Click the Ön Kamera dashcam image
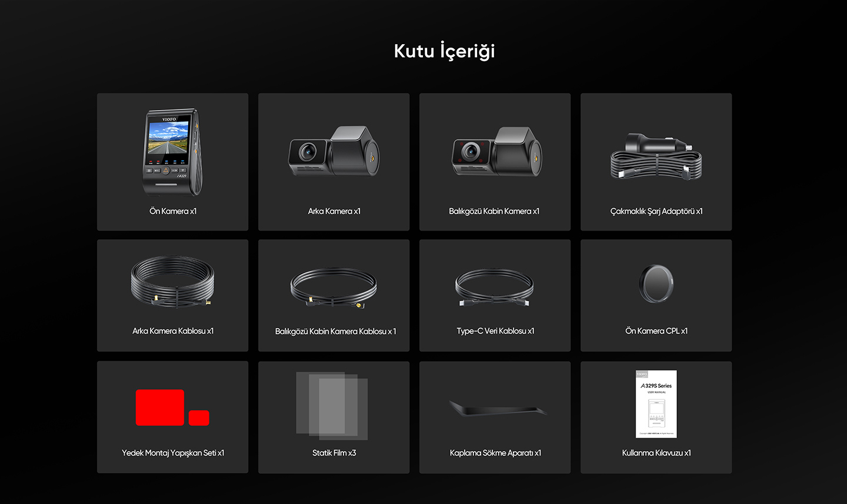 [x=172, y=152]
